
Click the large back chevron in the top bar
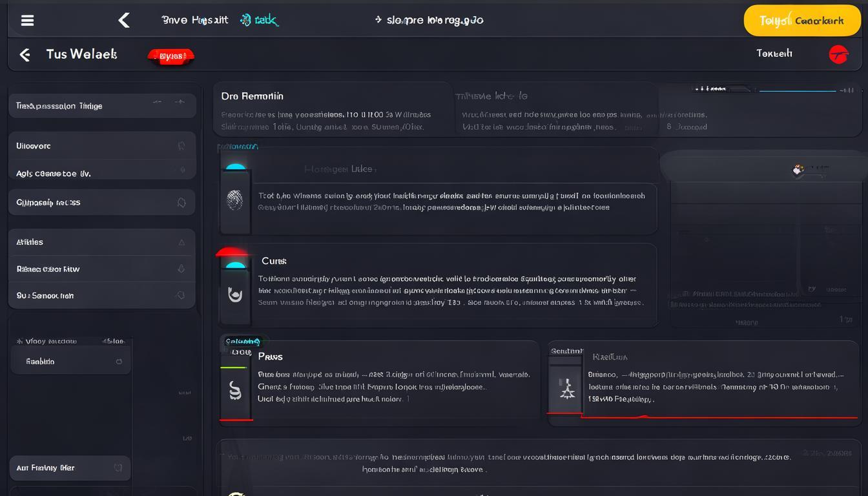(x=124, y=20)
